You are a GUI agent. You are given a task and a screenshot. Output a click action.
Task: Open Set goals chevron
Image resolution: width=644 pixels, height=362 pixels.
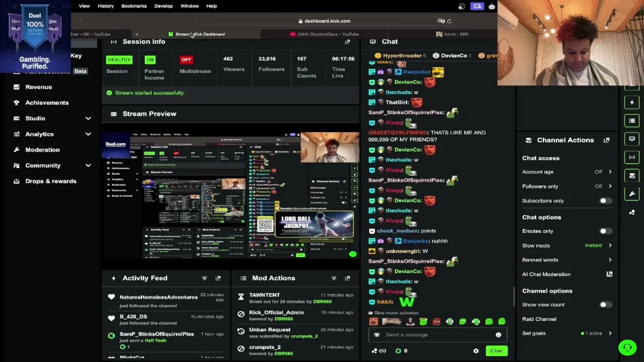click(610, 333)
